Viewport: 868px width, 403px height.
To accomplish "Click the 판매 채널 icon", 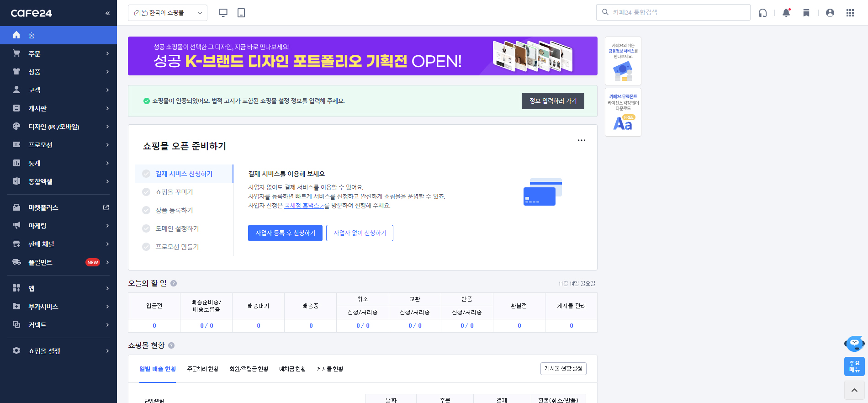I will (x=16, y=244).
